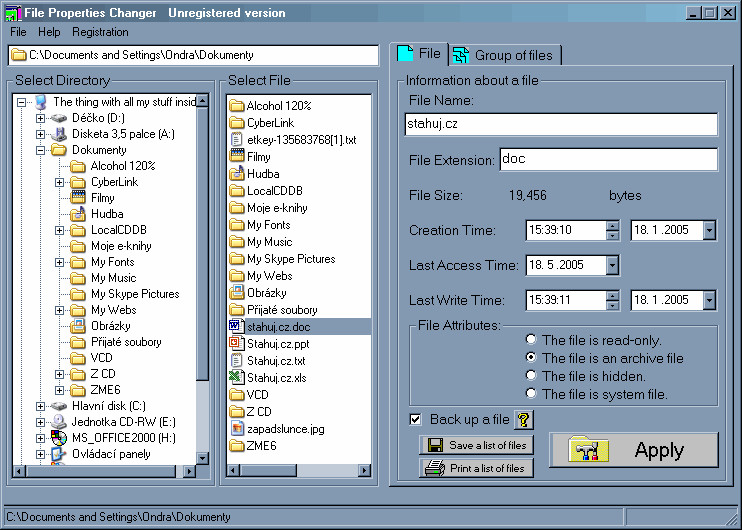Image resolution: width=742 pixels, height=530 pixels.
Task: Open the File menu
Action: pos(18,32)
